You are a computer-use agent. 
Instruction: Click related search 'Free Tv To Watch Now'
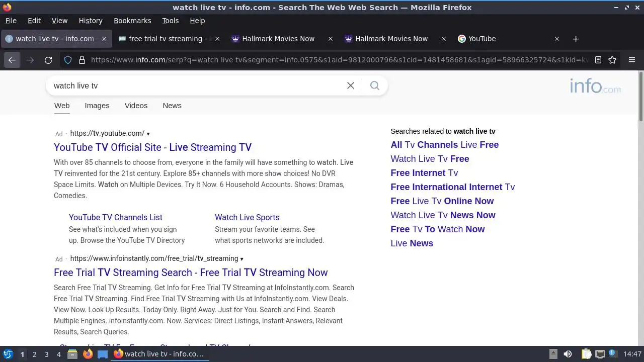click(x=437, y=229)
